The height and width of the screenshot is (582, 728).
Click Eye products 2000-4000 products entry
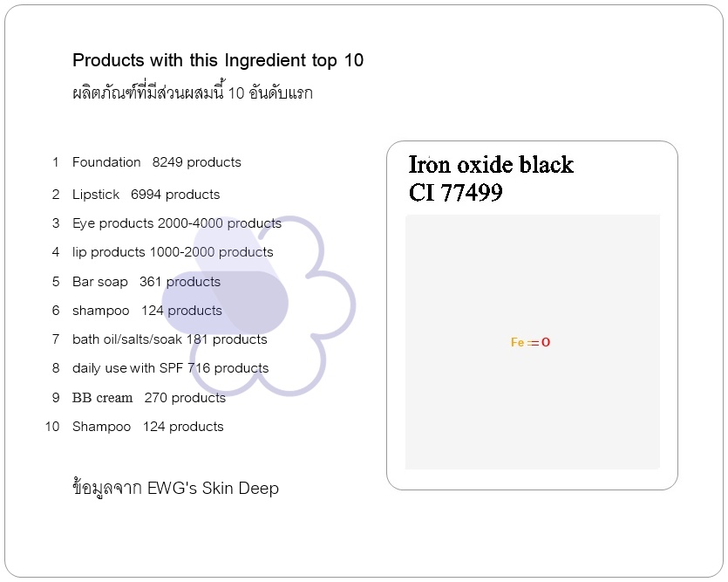point(177,223)
